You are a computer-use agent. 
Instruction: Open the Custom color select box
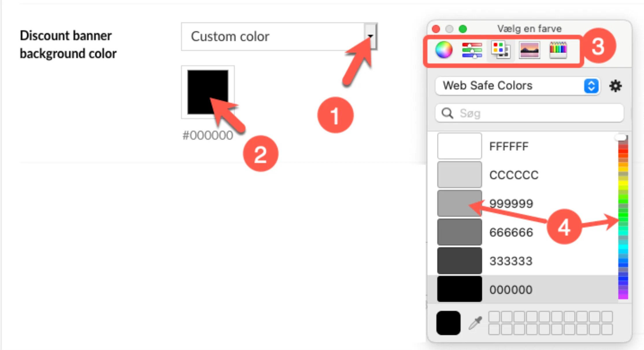click(279, 36)
